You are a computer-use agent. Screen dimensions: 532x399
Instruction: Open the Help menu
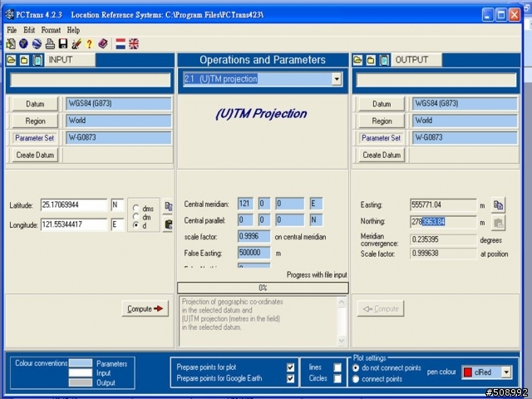(x=73, y=30)
